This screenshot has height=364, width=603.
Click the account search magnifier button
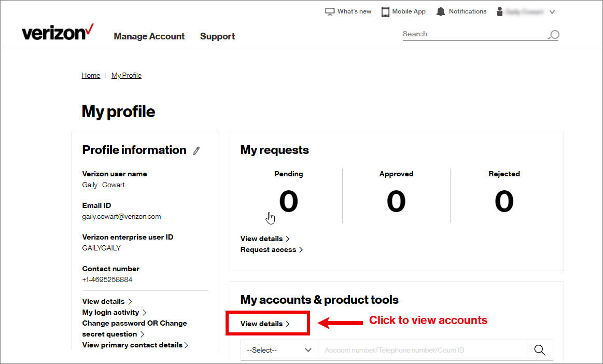(540, 350)
